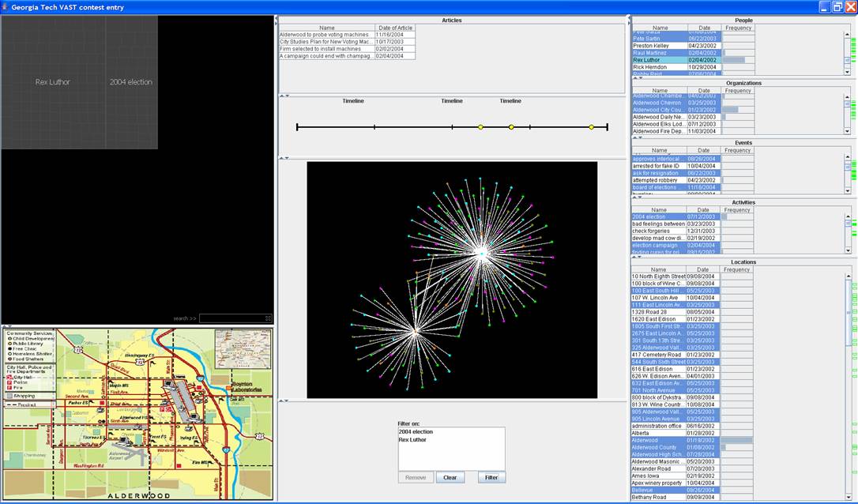Click the search input field
The image size is (858, 504).
point(231,318)
